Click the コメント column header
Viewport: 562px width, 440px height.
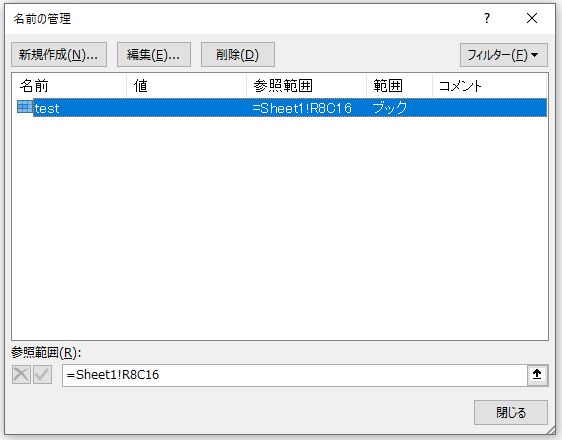(490, 86)
